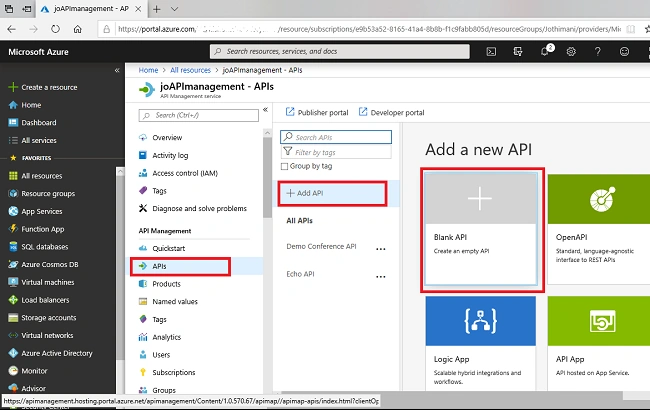Image resolution: width=650 pixels, height=410 pixels.
Task: Click resource menu vertical scrollbar
Action: [x=267, y=178]
